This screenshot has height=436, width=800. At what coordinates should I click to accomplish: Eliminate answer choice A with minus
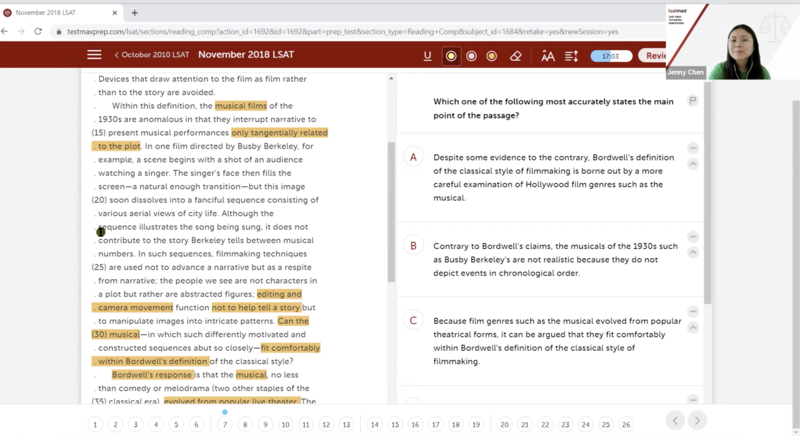(692, 148)
